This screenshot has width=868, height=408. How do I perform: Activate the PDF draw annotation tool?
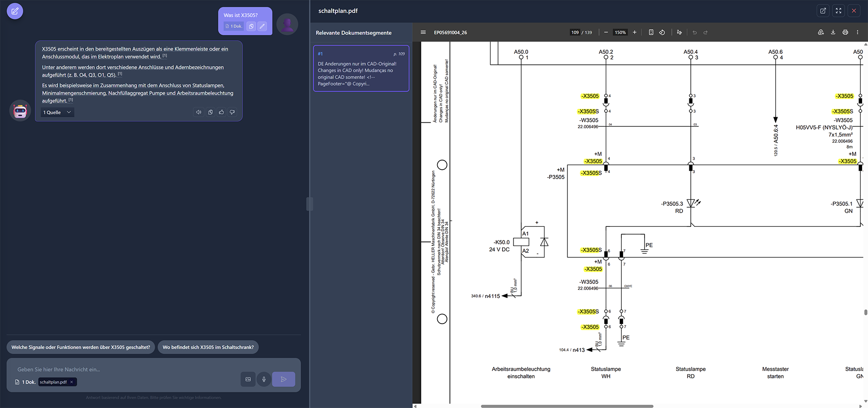click(x=679, y=32)
